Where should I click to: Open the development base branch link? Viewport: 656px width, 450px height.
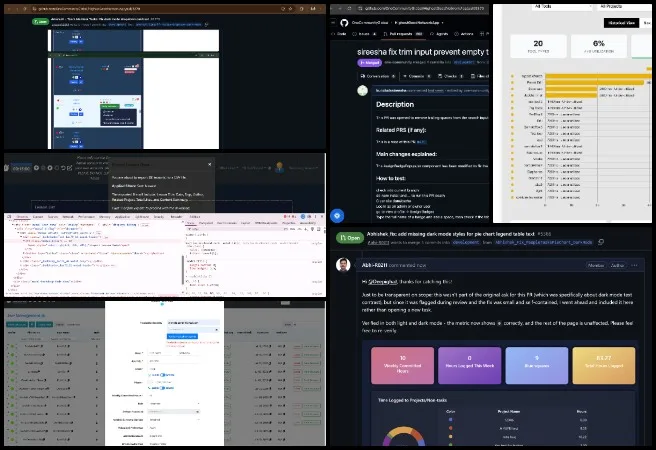465,242
